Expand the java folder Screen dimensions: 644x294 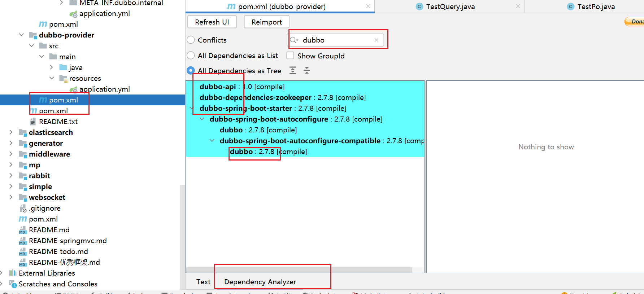click(x=52, y=67)
